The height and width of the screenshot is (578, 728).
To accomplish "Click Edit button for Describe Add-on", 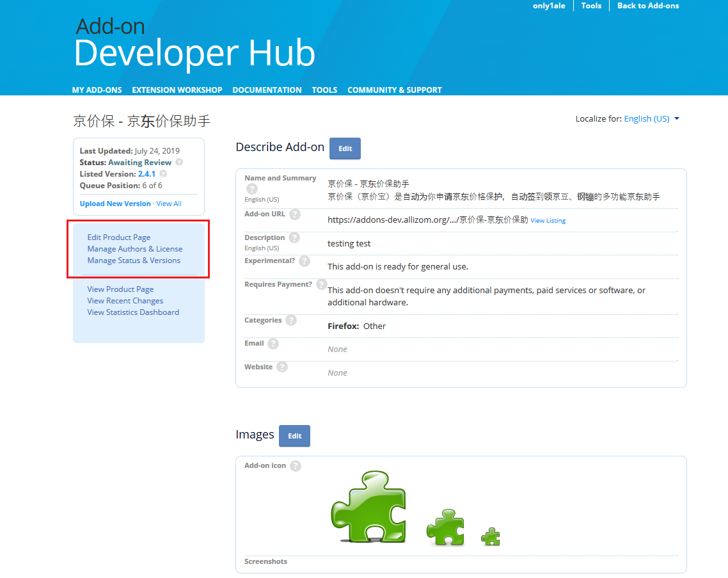I will point(345,149).
